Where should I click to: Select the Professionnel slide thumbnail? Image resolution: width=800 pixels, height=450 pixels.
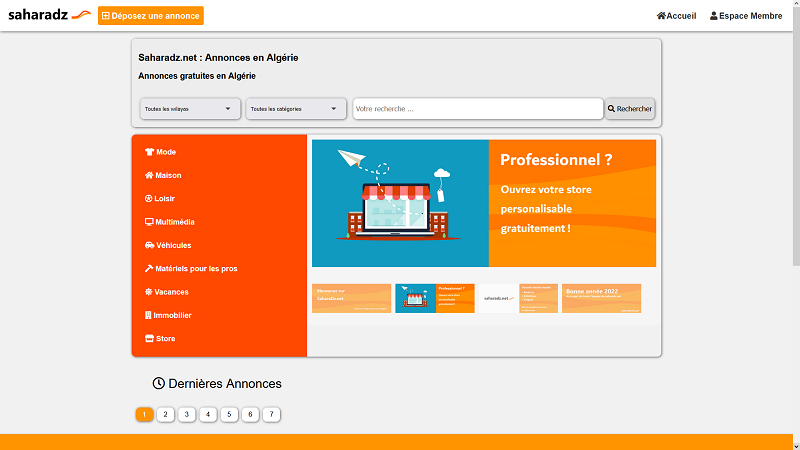(435, 298)
